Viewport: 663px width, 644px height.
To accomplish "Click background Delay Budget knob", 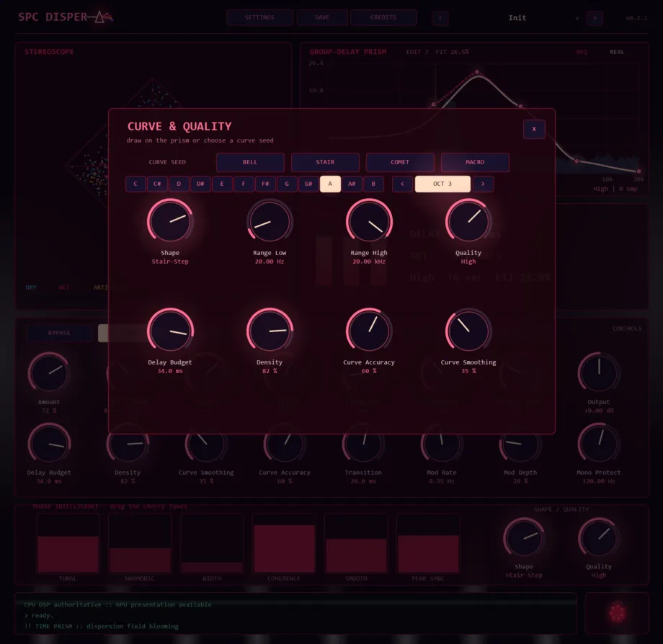I will pos(49,444).
